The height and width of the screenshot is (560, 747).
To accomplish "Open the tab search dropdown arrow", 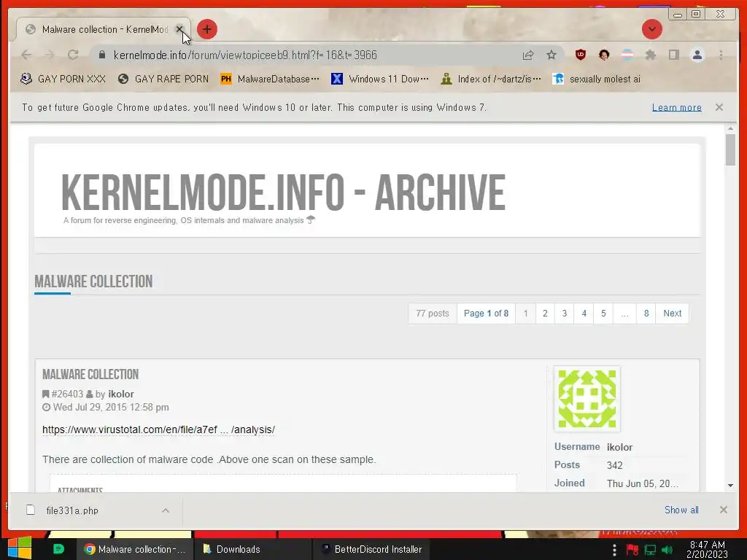I will pos(651,29).
